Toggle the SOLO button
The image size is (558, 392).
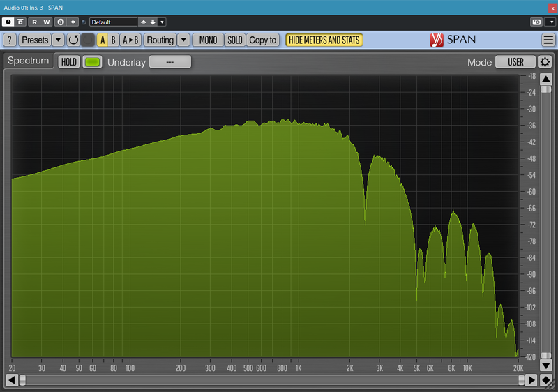pos(235,40)
